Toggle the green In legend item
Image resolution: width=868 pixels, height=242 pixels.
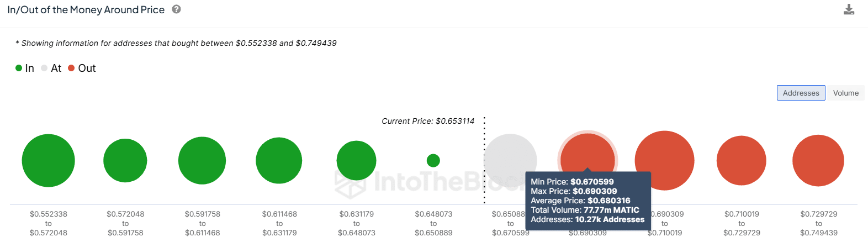pos(25,68)
